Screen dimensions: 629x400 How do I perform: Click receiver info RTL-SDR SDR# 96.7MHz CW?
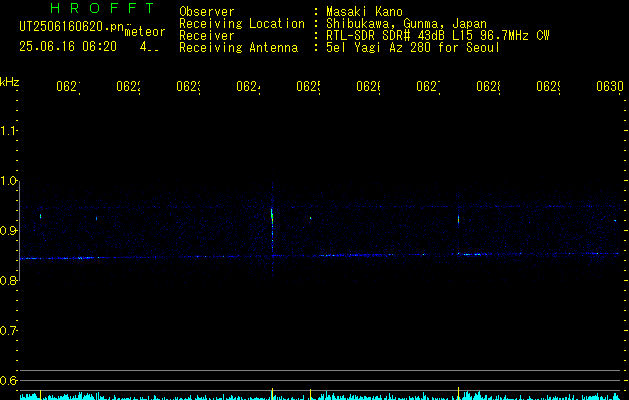[438, 36]
